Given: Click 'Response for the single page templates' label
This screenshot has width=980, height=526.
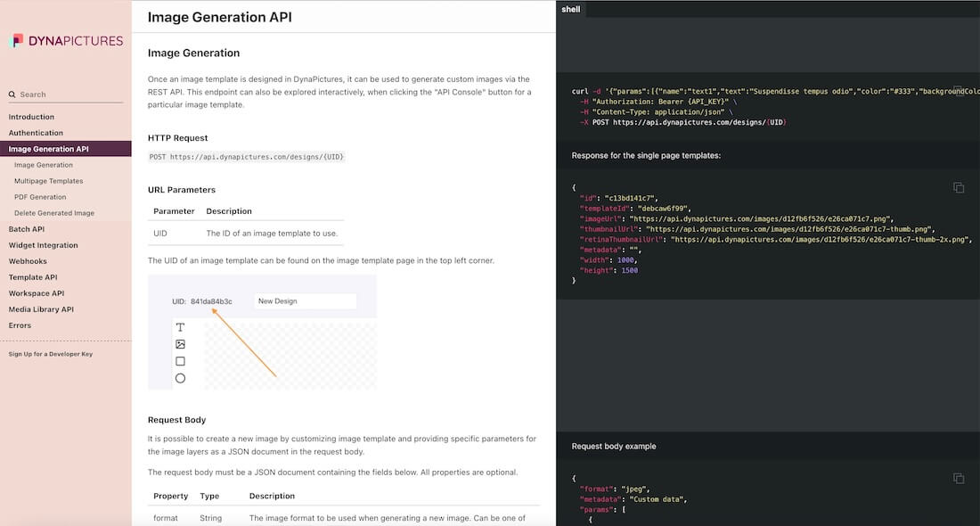Looking at the screenshot, I should (646, 155).
